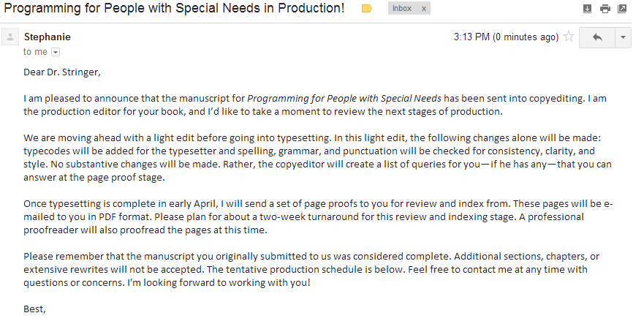
Task: Click the 'to me' recipient text
Action: 34,52
